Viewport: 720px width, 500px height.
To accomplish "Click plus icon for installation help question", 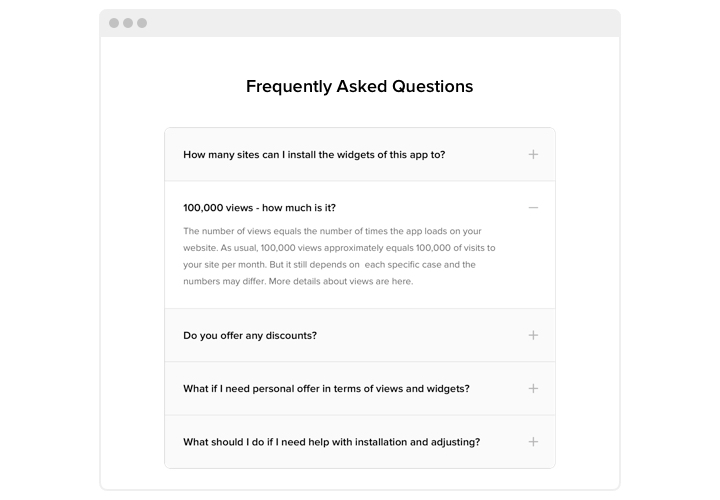I will [533, 441].
